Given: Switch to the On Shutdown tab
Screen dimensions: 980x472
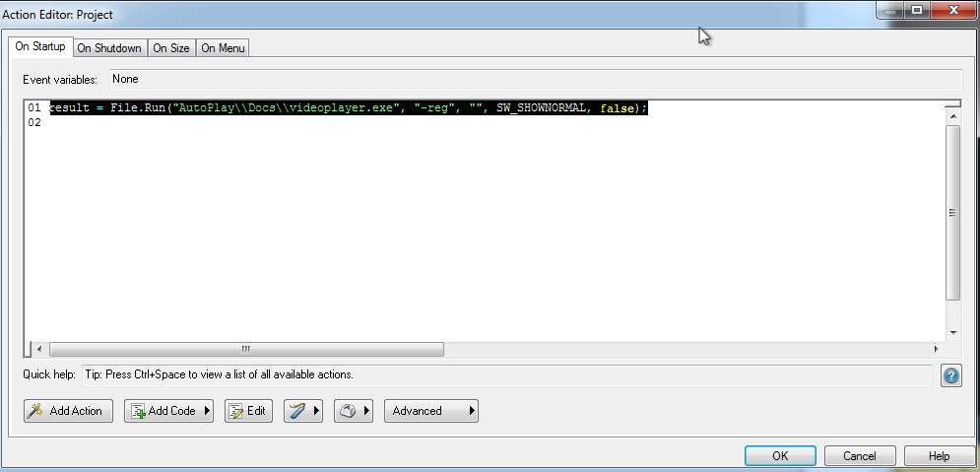Looking at the screenshot, I should tap(109, 48).
